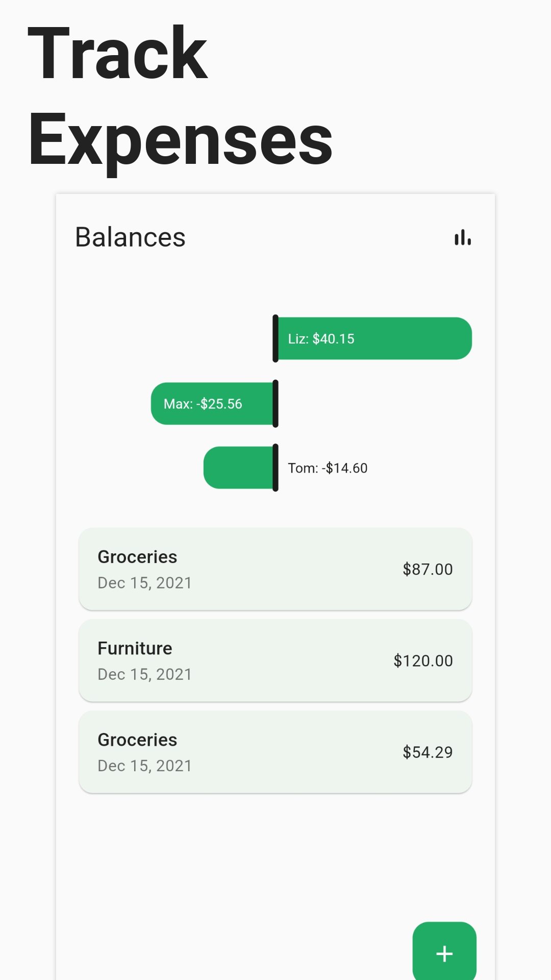Click the black zero marker on Tom's bar

click(275, 468)
